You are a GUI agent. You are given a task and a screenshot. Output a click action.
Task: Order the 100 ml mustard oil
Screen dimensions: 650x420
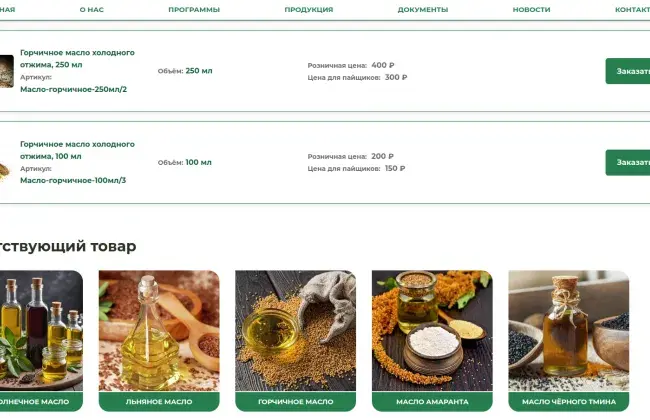[x=628, y=163]
